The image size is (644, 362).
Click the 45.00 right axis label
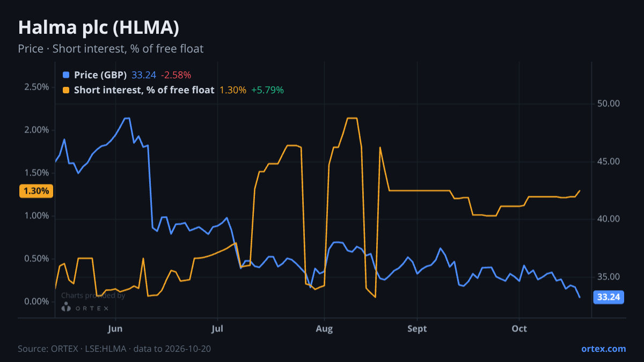[x=609, y=161]
